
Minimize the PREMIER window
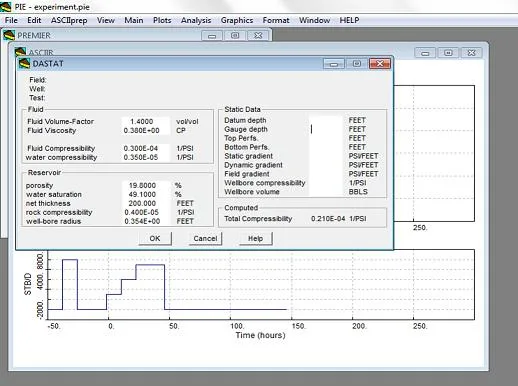212,35
